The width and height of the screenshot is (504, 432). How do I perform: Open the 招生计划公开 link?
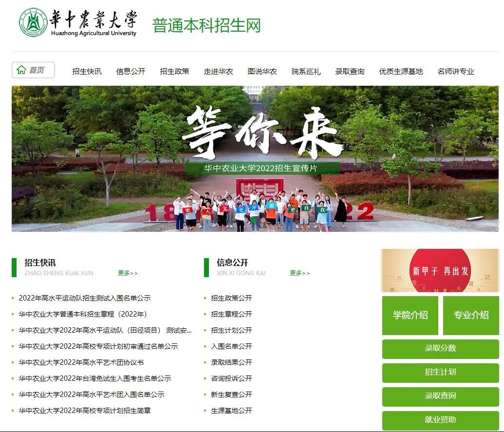point(231,330)
